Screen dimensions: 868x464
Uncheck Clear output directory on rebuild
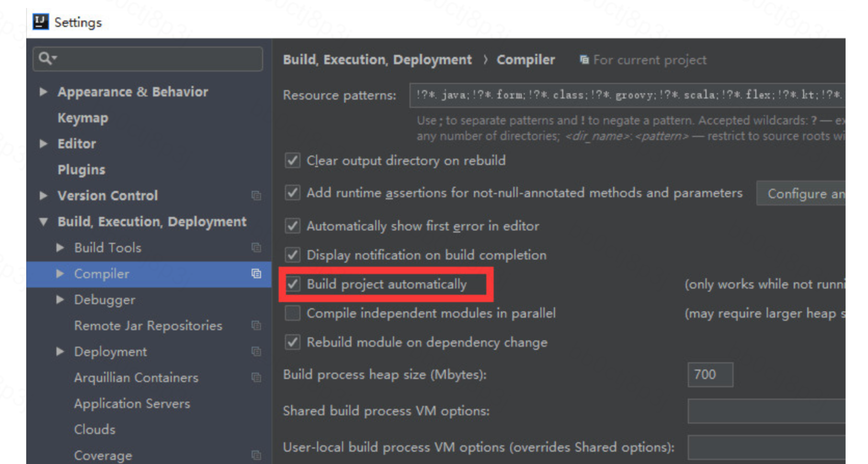pyautogui.click(x=293, y=161)
